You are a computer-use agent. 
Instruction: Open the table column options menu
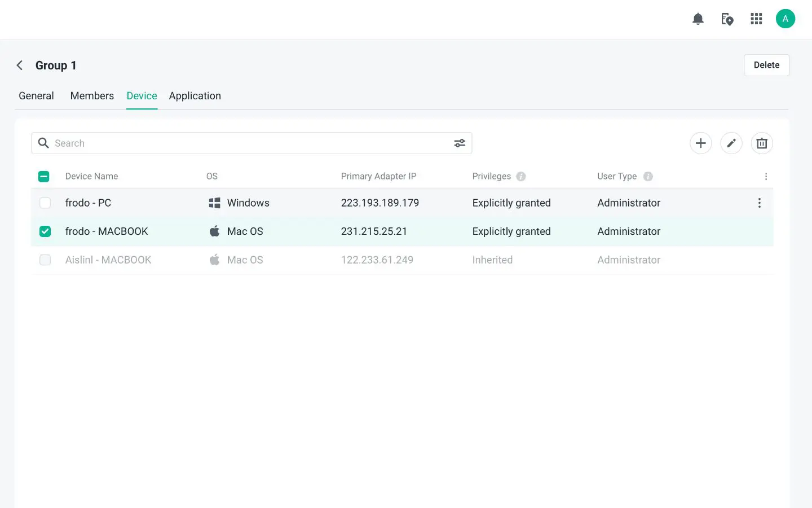tap(766, 176)
